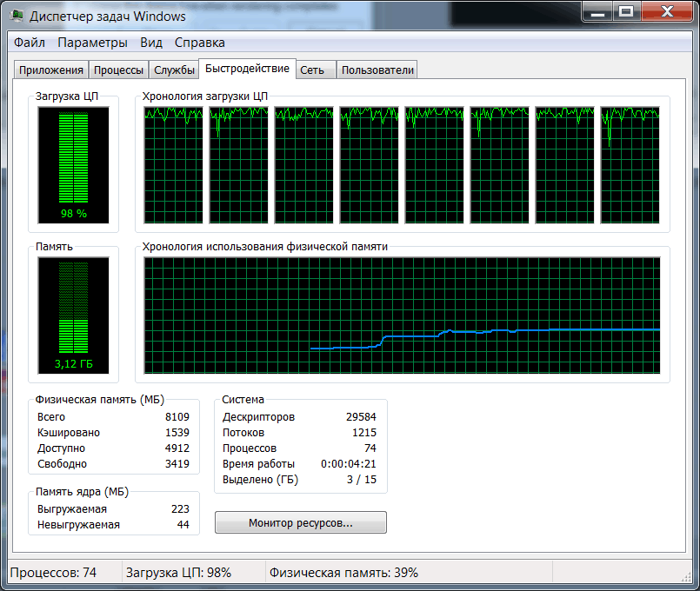
Task: Switch to the Приложения tab
Action: (51, 70)
